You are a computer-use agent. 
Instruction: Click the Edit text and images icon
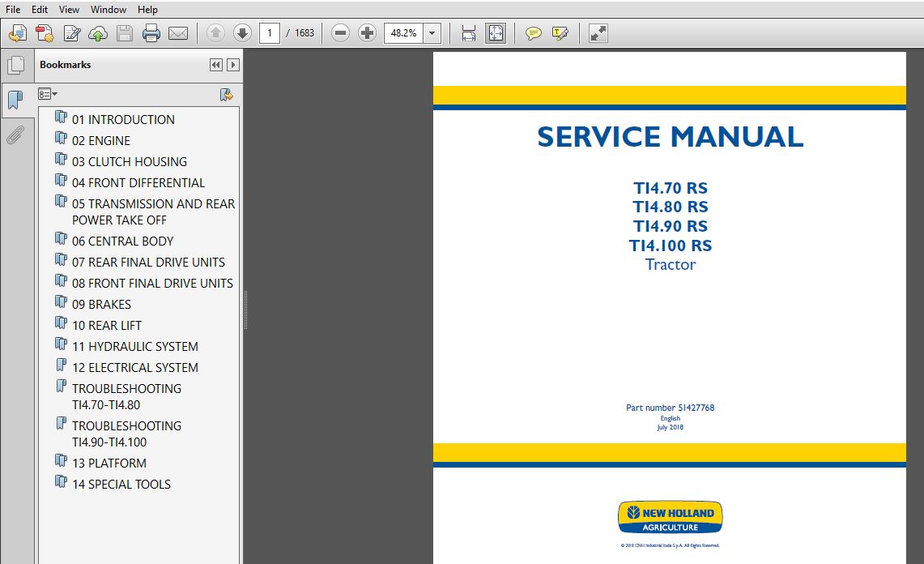click(x=72, y=33)
